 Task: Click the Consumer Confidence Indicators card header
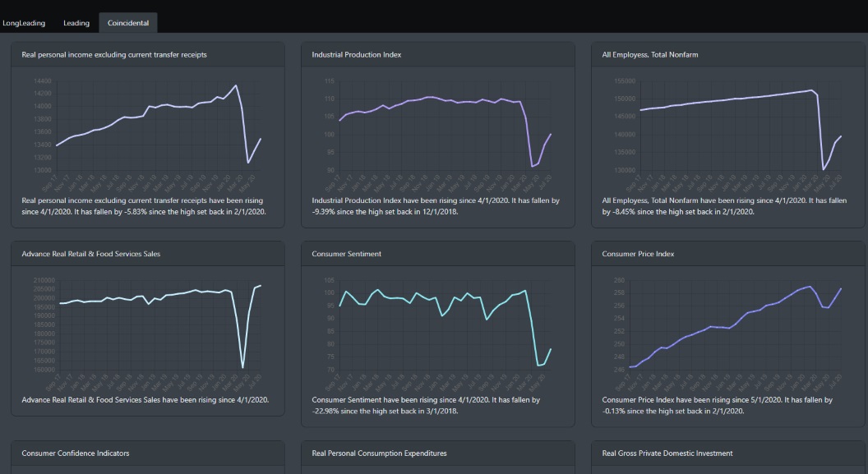point(76,453)
